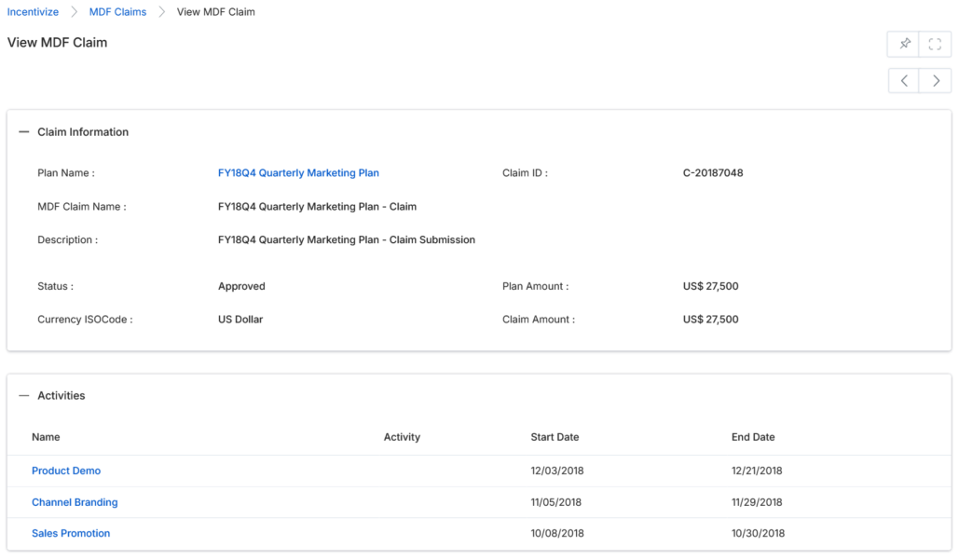
Task: Click the MDF Claim Name label
Action: [x=82, y=207]
